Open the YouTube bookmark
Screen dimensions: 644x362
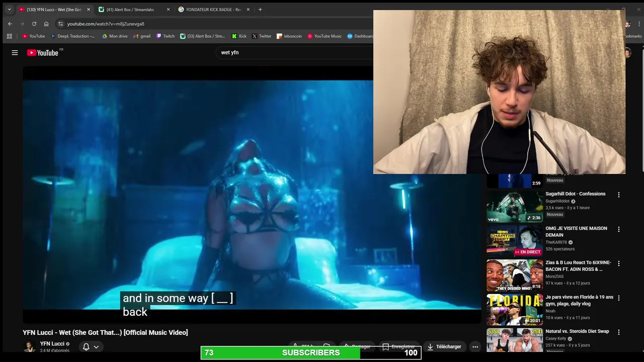coord(34,36)
